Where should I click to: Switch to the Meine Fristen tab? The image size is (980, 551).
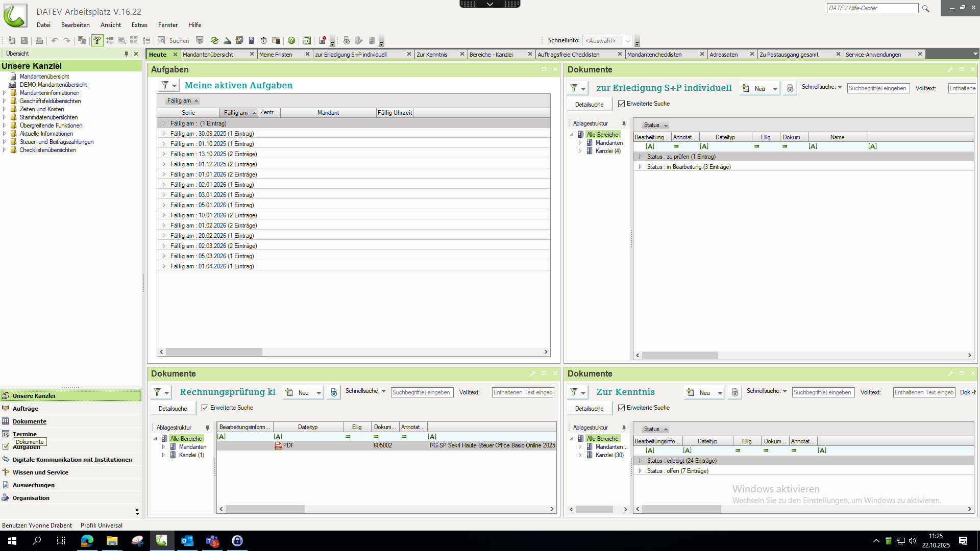(x=276, y=55)
